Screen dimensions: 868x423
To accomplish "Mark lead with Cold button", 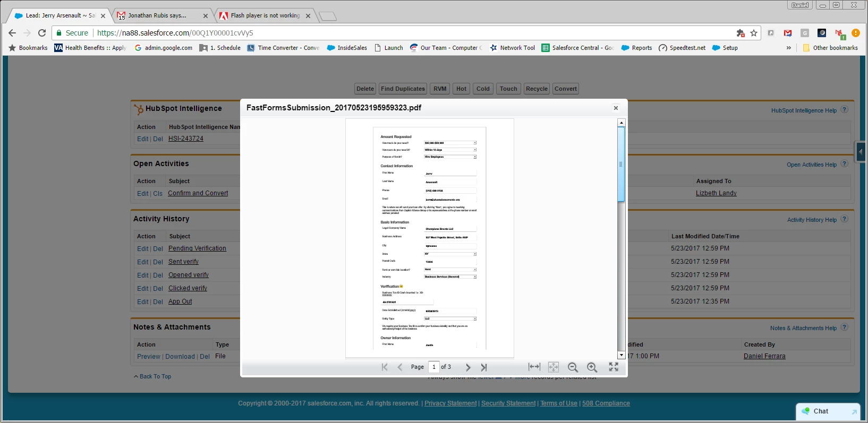I will pyautogui.click(x=483, y=89).
